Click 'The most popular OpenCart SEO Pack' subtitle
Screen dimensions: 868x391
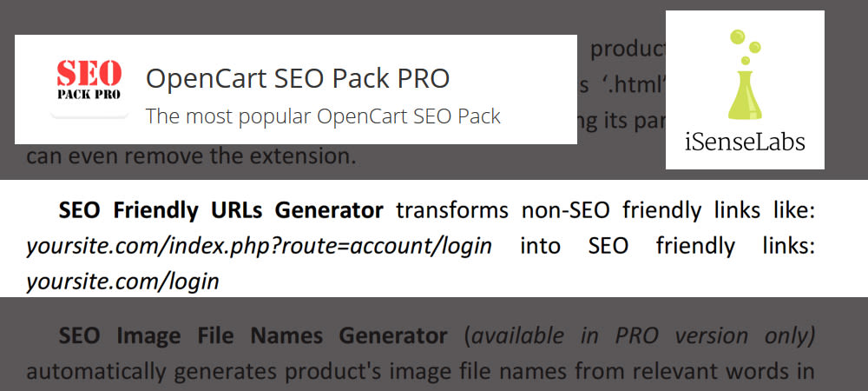coord(323,116)
